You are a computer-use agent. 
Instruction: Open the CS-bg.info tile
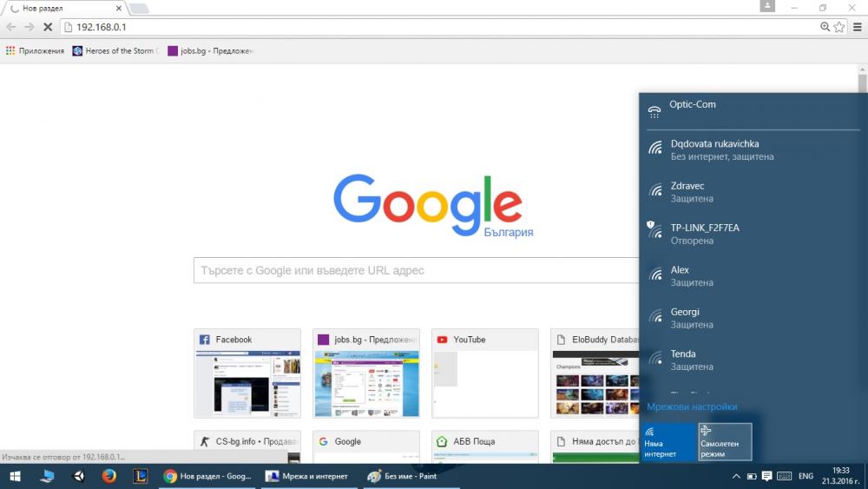pyautogui.click(x=247, y=447)
